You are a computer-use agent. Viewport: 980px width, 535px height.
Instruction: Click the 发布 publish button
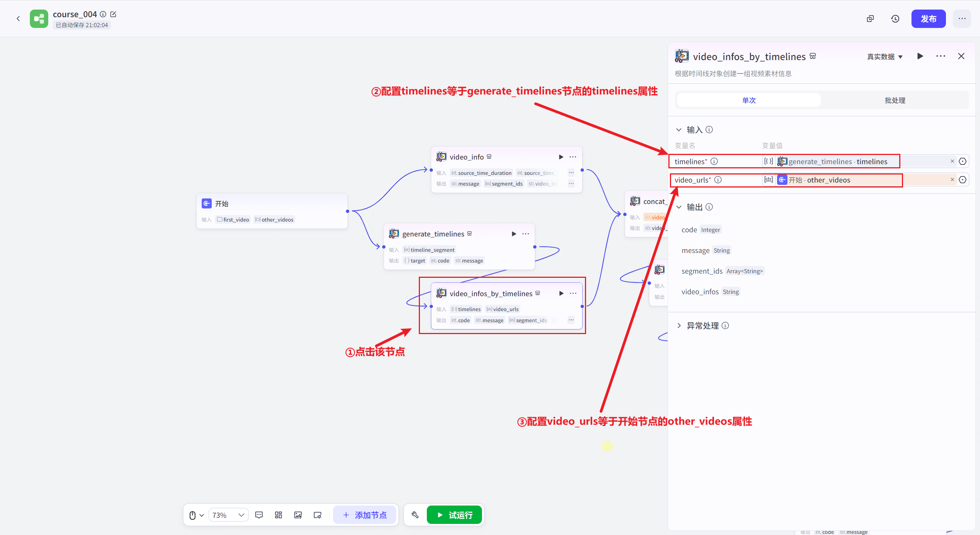point(928,19)
